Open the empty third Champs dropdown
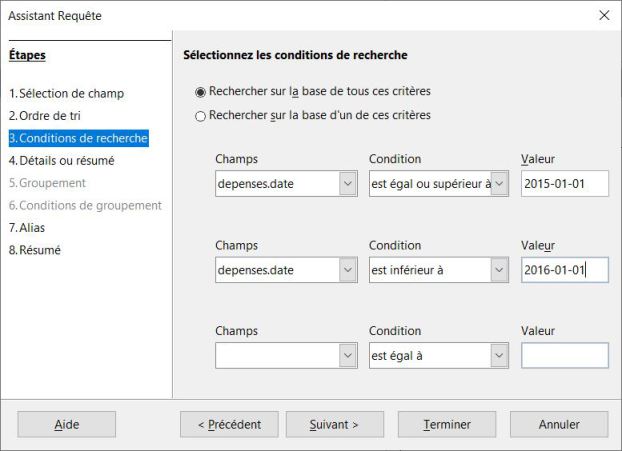This screenshot has width=622, height=451. (347, 355)
